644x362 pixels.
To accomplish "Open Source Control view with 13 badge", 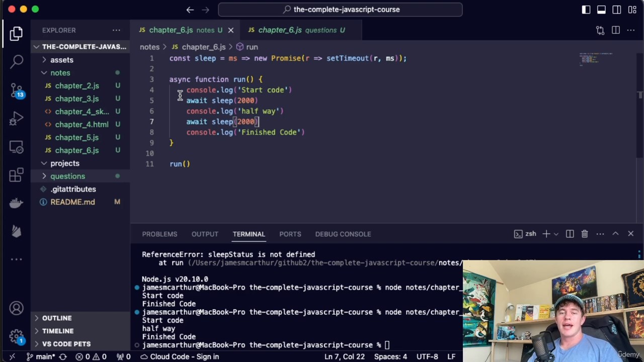I will (x=16, y=90).
